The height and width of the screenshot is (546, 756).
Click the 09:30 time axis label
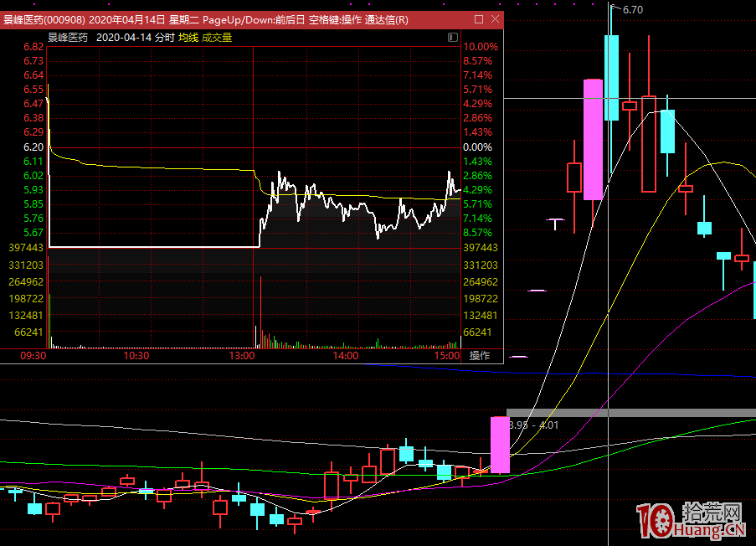click(33, 356)
